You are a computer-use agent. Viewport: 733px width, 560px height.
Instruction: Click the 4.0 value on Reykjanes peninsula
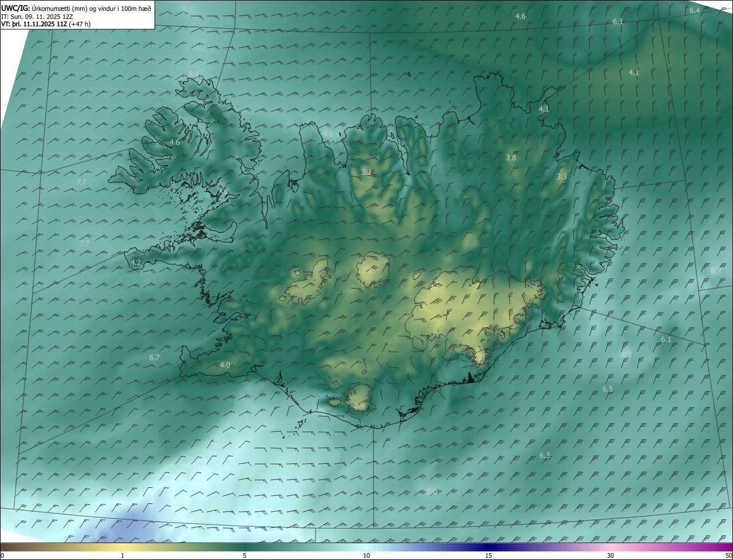[x=225, y=365]
